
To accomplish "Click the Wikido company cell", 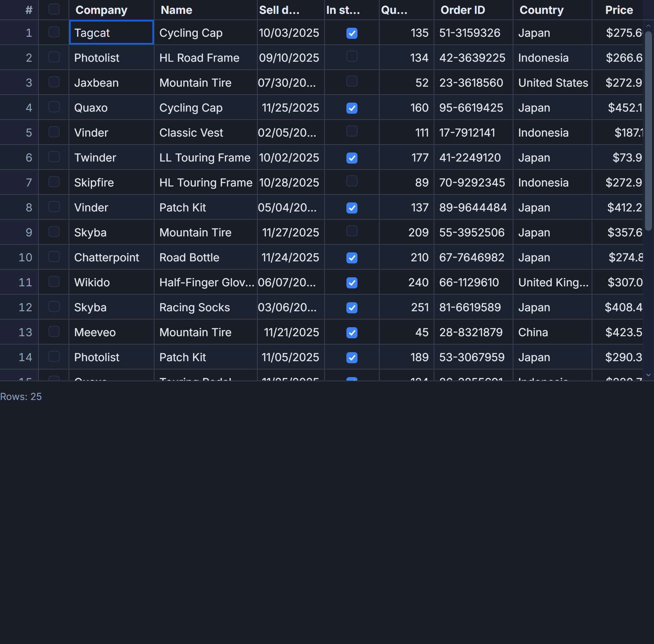I will pos(112,282).
